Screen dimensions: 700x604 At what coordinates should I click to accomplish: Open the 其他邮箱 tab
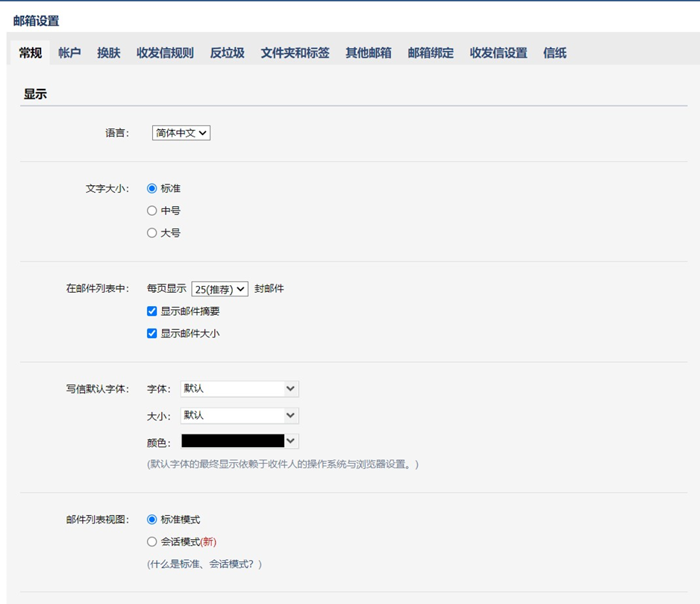pos(369,53)
